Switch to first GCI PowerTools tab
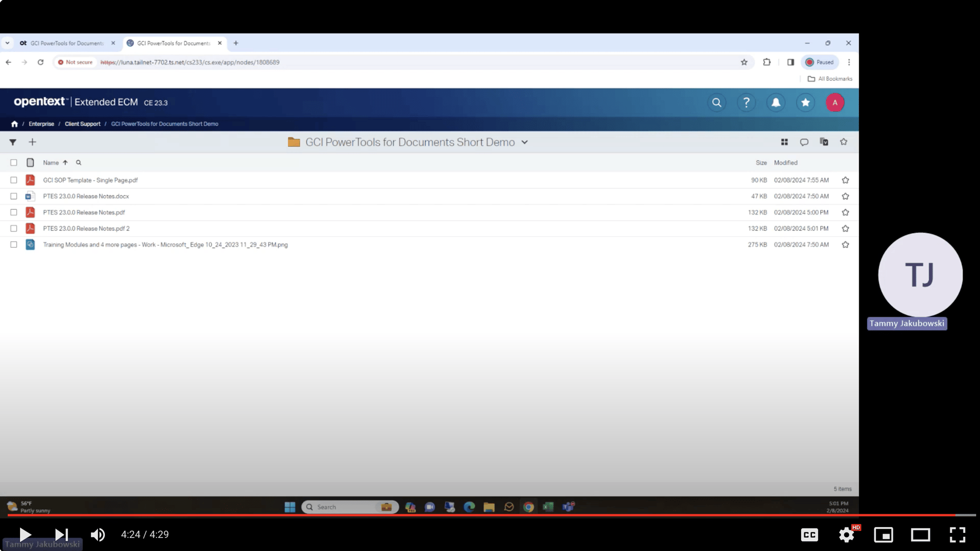 click(x=68, y=43)
